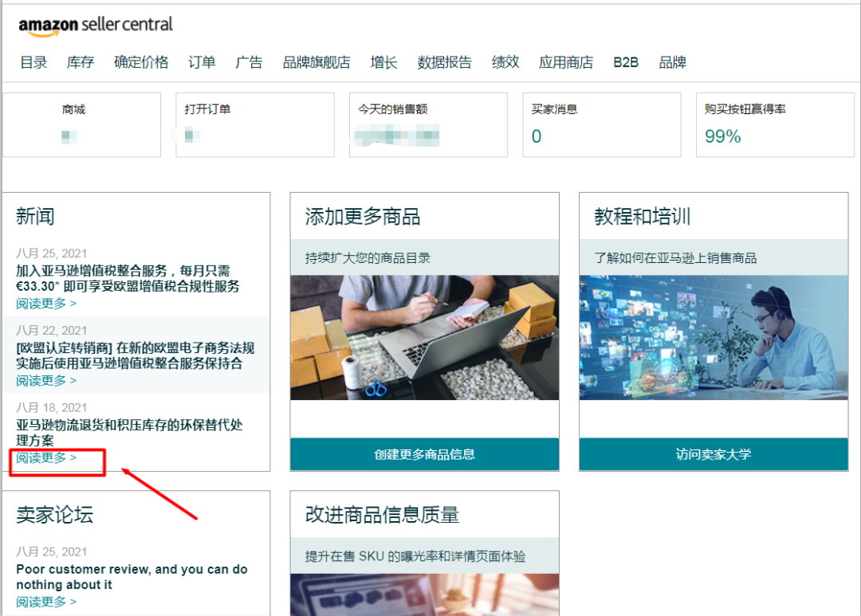
Task: Open the 品牌旗舰店 menu
Action: click(316, 62)
